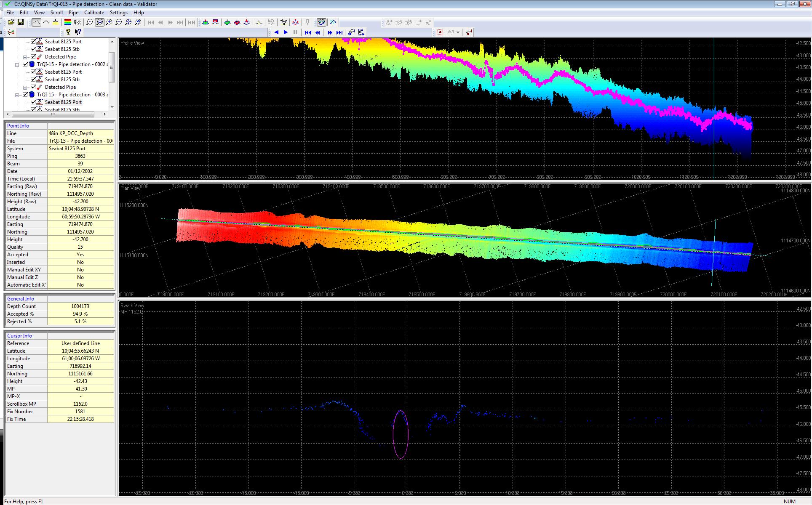Viewport: 812px width, 505px height.
Task: Toggle the glasses checkmark view icon
Action: pos(321,22)
